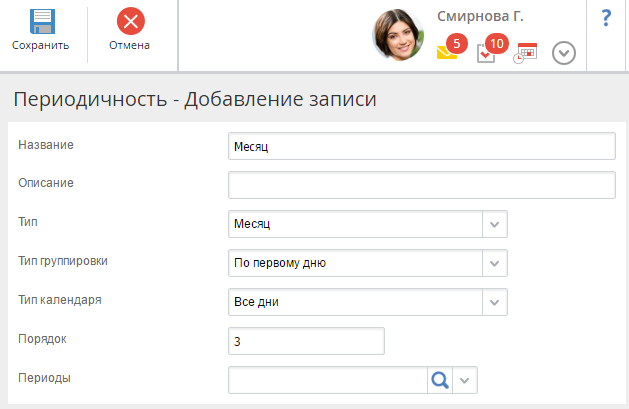Click the help question mark icon
The height and width of the screenshot is (409, 629).
606,19
